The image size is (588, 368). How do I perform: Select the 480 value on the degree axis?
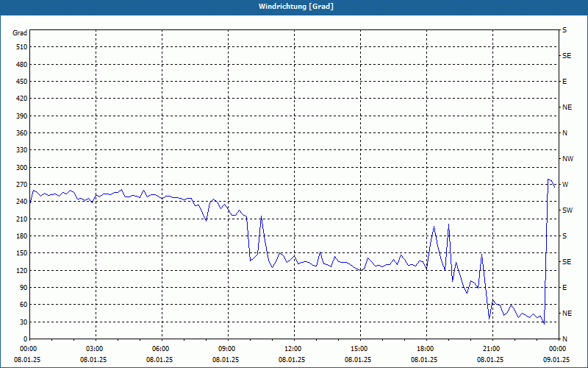click(22, 65)
